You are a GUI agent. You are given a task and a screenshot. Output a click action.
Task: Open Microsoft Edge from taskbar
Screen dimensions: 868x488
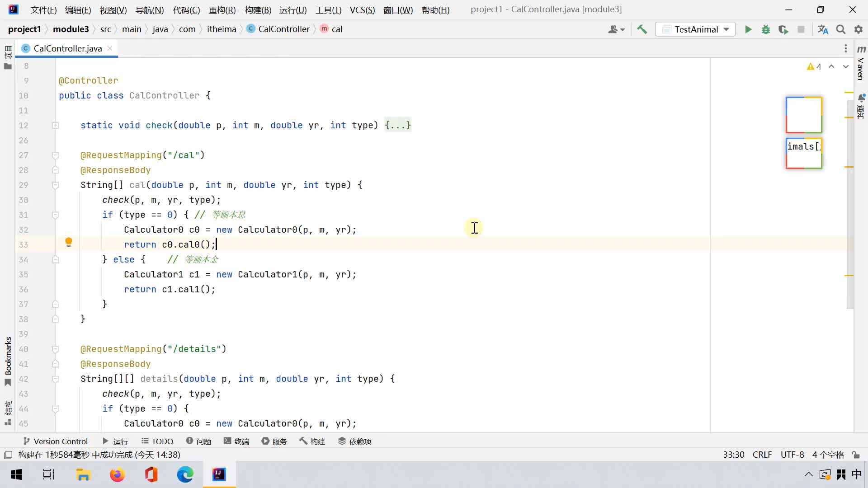click(185, 474)
